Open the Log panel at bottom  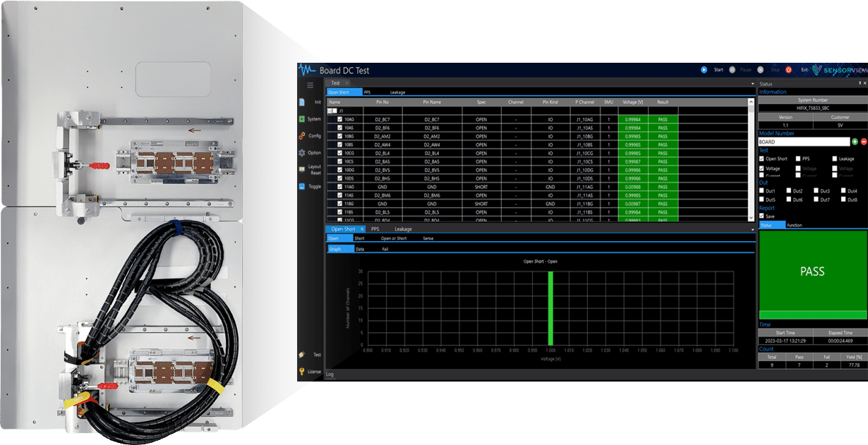[330, 374]
